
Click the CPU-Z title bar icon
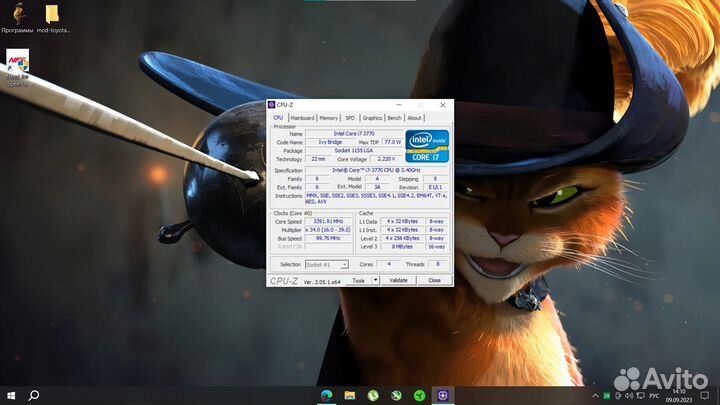[271, 105]
